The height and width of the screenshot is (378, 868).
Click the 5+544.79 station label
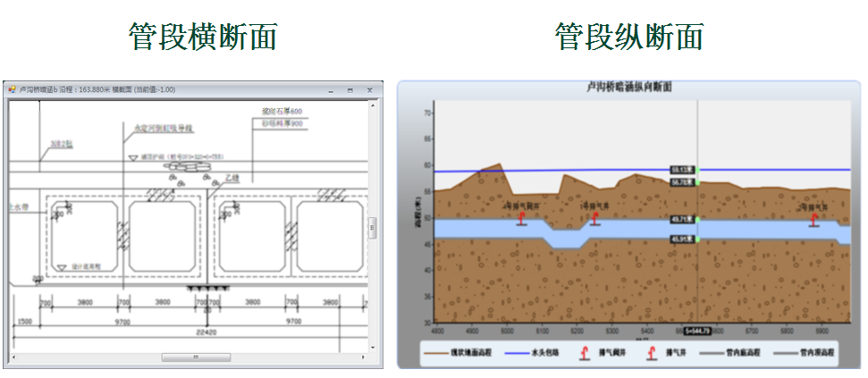point(697,331)
